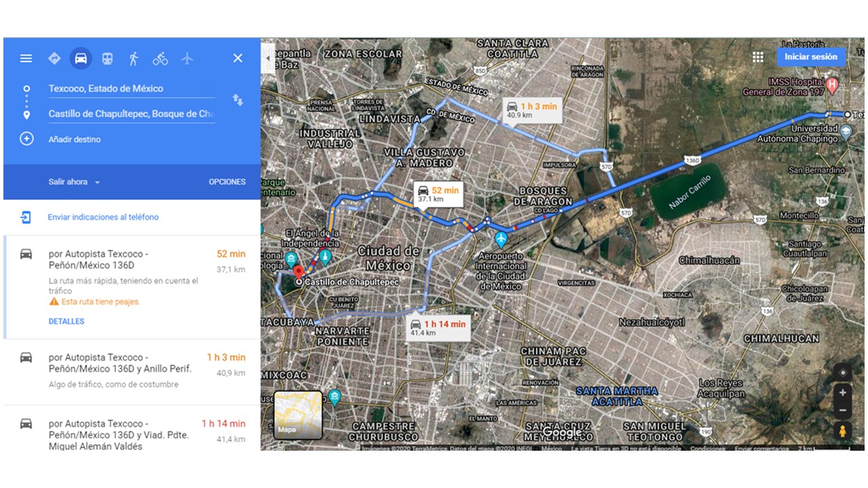Image resolution: width=868 pixels, height=488 pixels.
Task: Select the walking travel mode
Action: click(134, 58)
